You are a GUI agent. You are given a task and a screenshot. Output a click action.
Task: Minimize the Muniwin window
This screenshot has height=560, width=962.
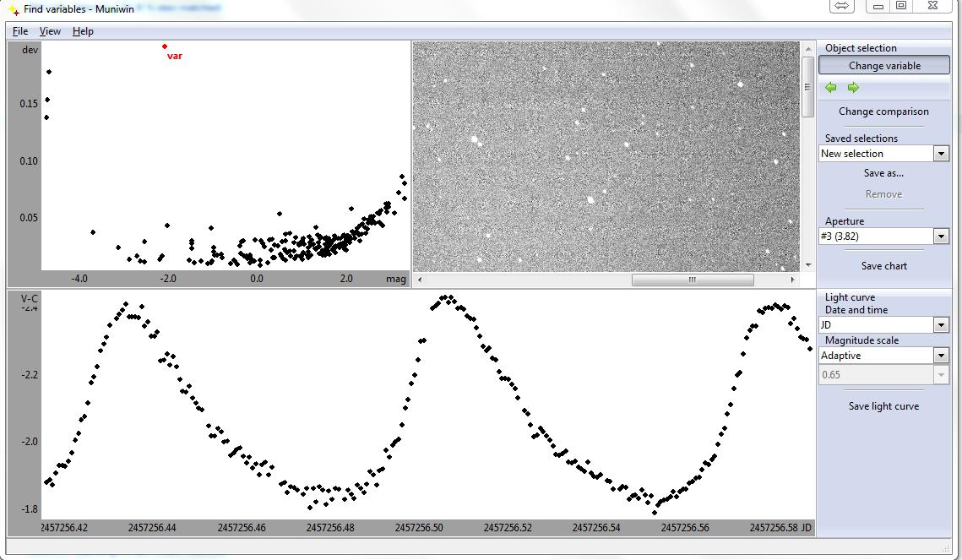(878, 6)
